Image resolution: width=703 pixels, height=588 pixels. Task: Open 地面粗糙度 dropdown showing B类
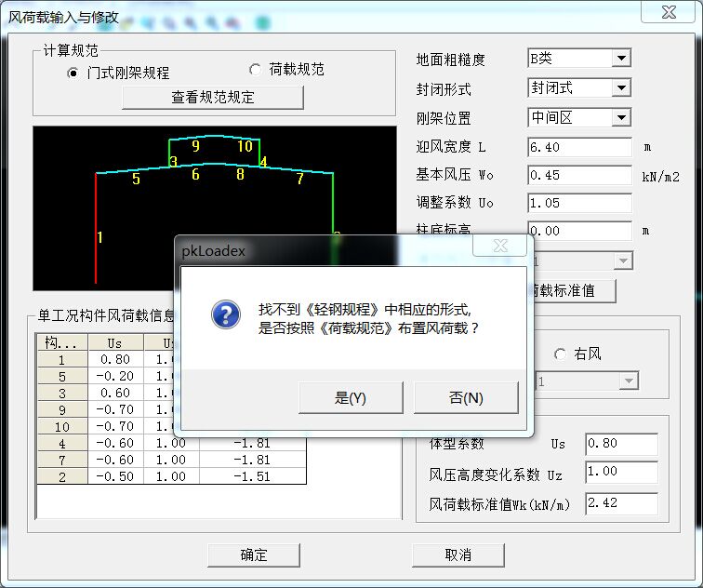point(621,58)
